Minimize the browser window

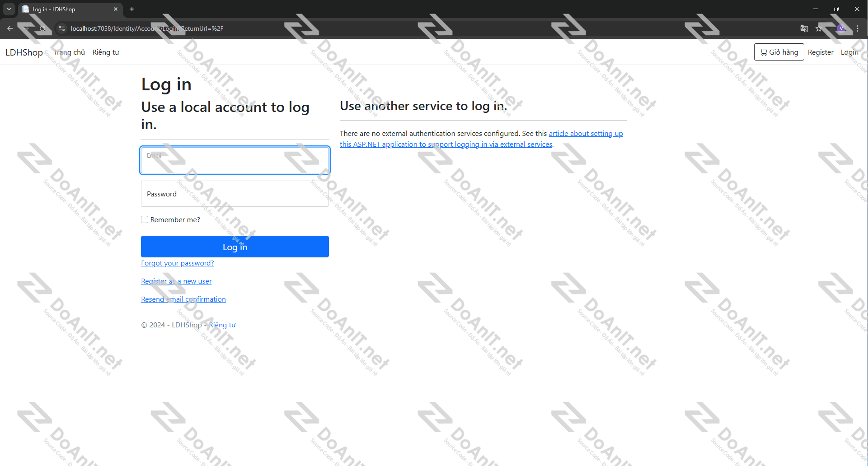pos(816,9)
